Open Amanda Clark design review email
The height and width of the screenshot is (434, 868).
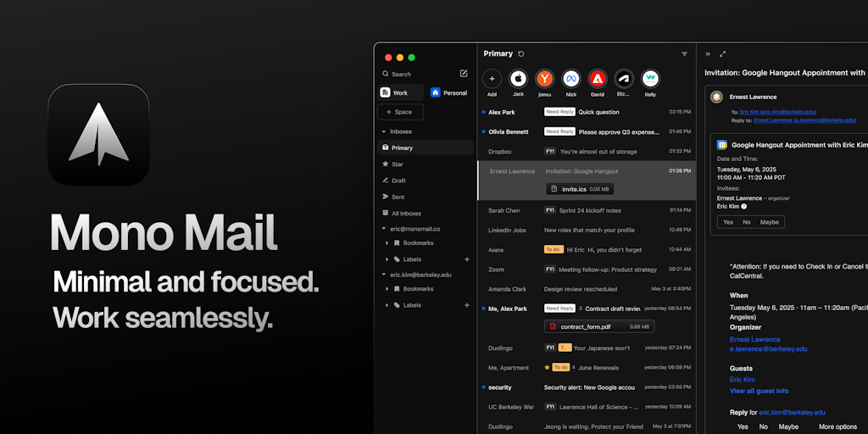click(587, 289)
